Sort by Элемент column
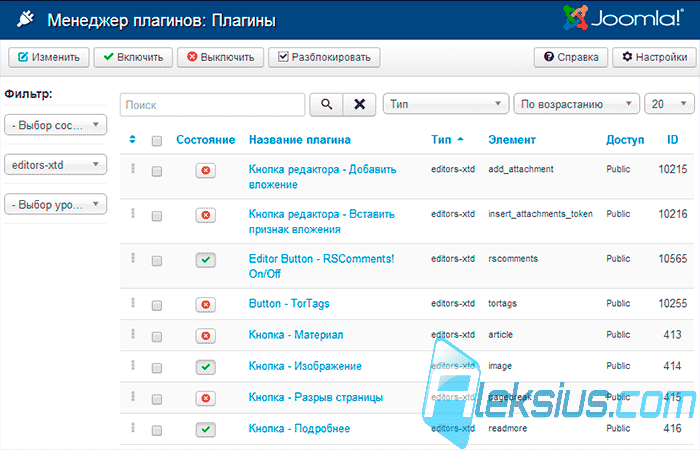 (512, 140)
